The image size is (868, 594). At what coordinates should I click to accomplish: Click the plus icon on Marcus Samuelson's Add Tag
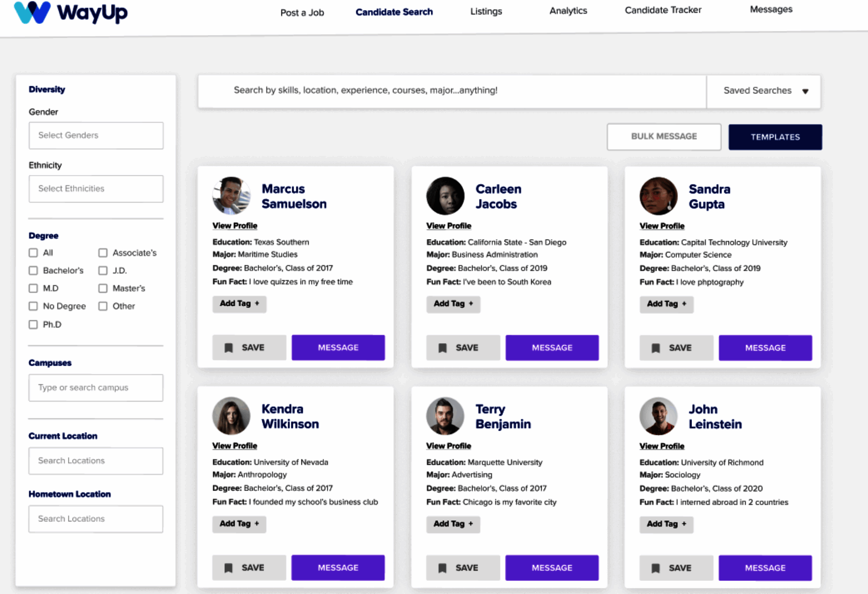257,304
